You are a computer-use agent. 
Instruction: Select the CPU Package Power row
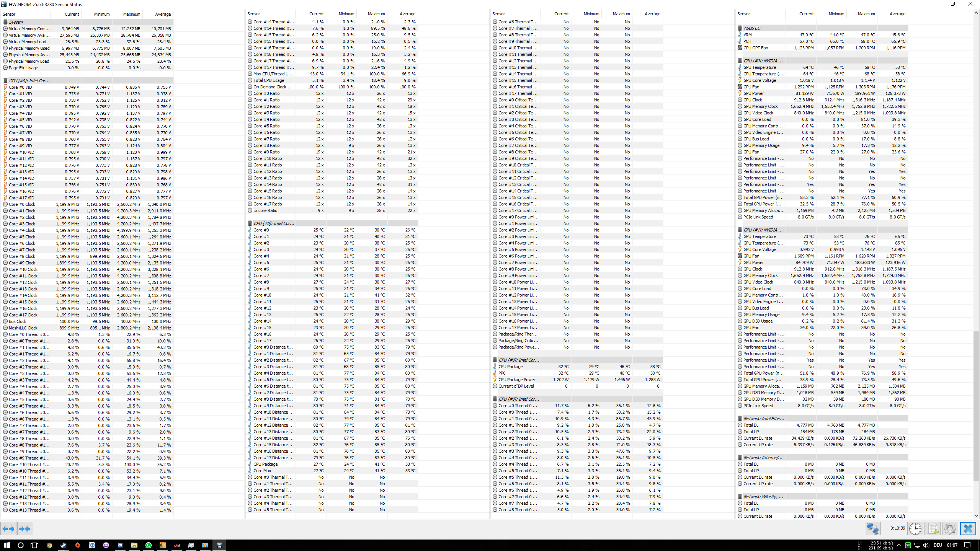click(517, 380)
